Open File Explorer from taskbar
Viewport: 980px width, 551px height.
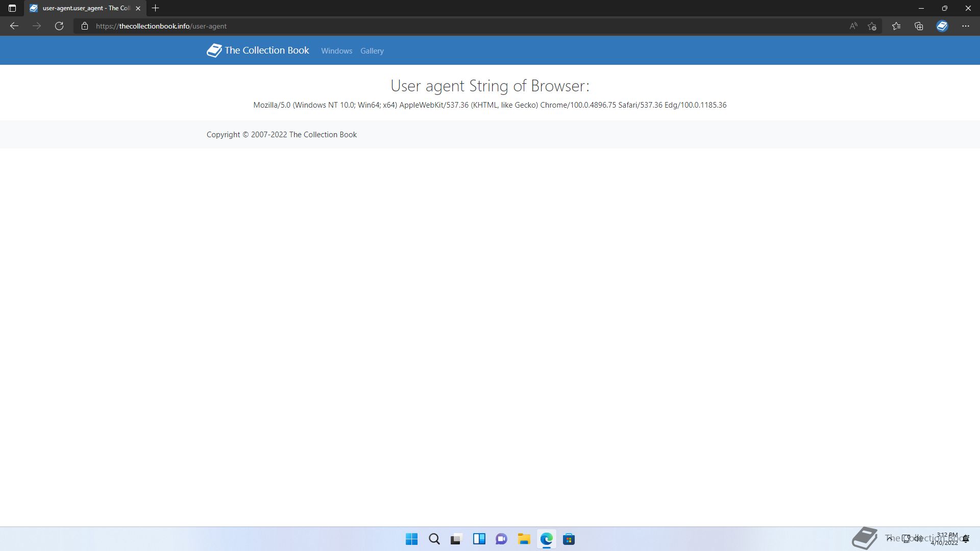point(524,539)
